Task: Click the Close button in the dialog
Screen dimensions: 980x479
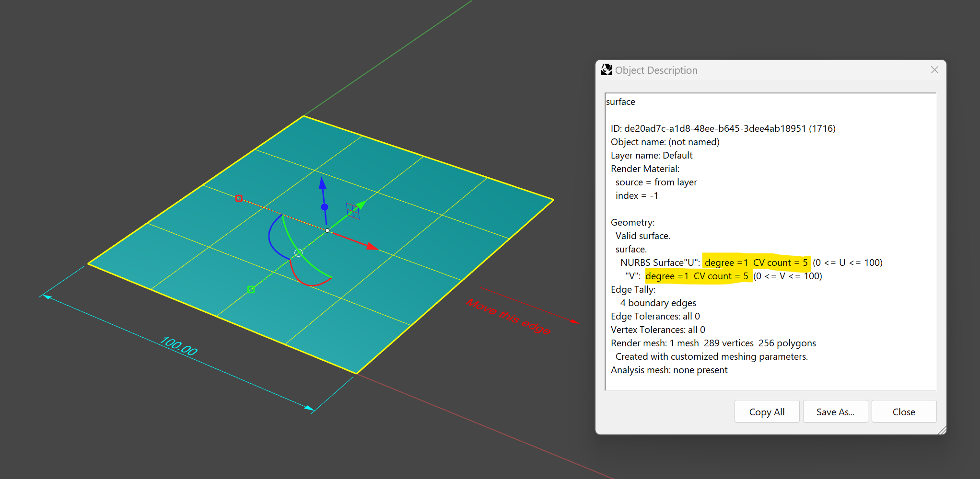Action: 903,411
